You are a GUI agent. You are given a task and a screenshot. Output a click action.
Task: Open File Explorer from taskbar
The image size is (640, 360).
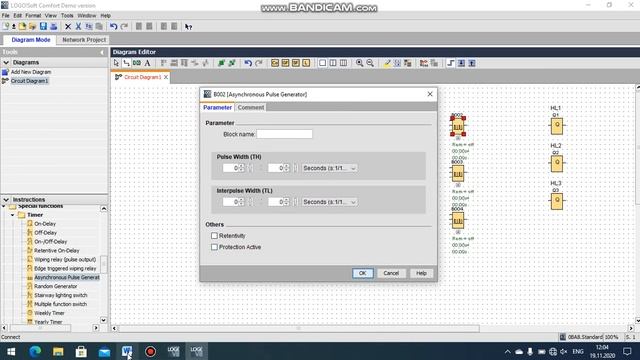58,351
